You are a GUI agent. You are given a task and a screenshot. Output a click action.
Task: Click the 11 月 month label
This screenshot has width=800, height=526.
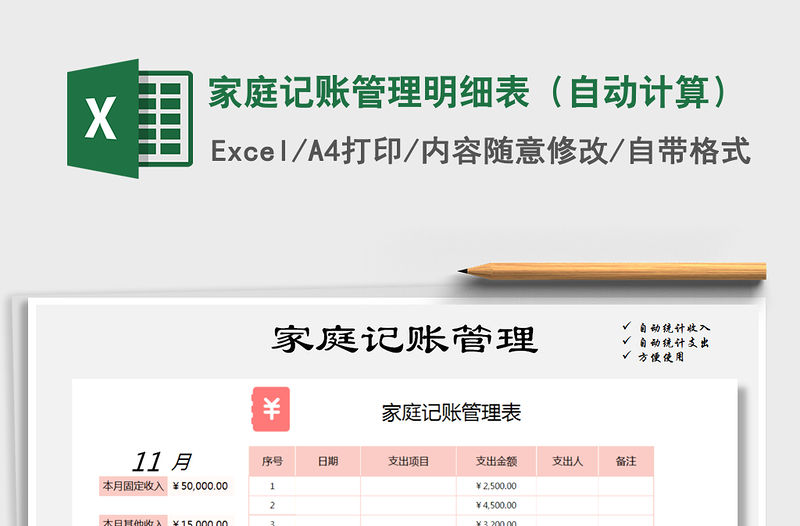(161, 462)
